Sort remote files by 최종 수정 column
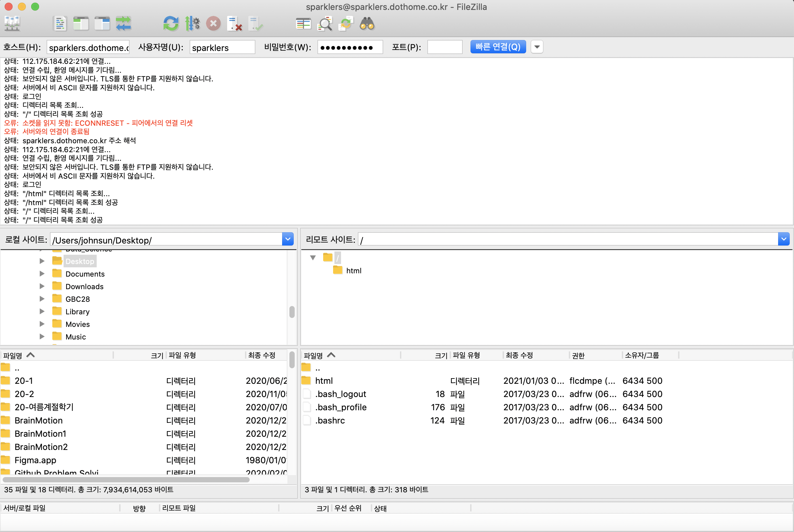Viewport: 794px width, 532px height. [x=536, y=355]
